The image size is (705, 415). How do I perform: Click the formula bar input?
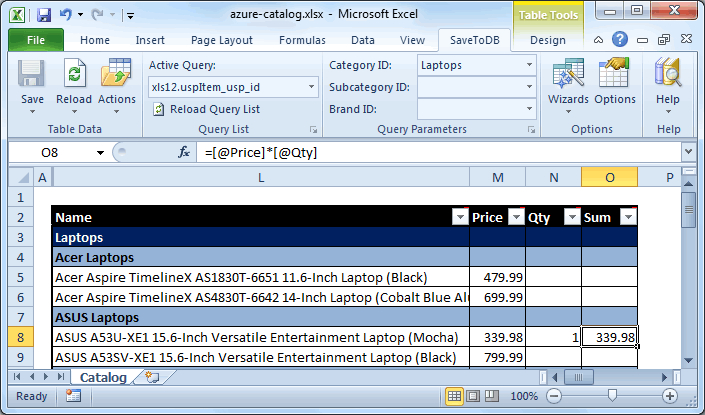[439, 153]
